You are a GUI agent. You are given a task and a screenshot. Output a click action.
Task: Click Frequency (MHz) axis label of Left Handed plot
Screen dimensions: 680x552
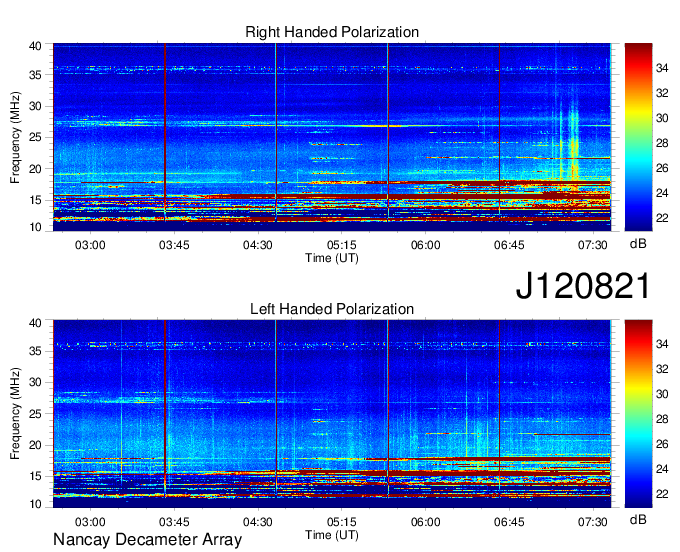pyautogui.click(x=15, y=414)
